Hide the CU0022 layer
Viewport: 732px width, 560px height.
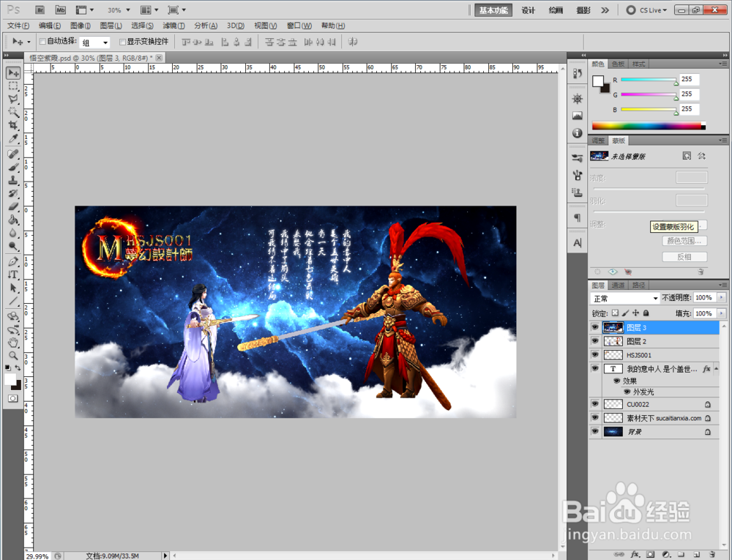tap(594, 404)
